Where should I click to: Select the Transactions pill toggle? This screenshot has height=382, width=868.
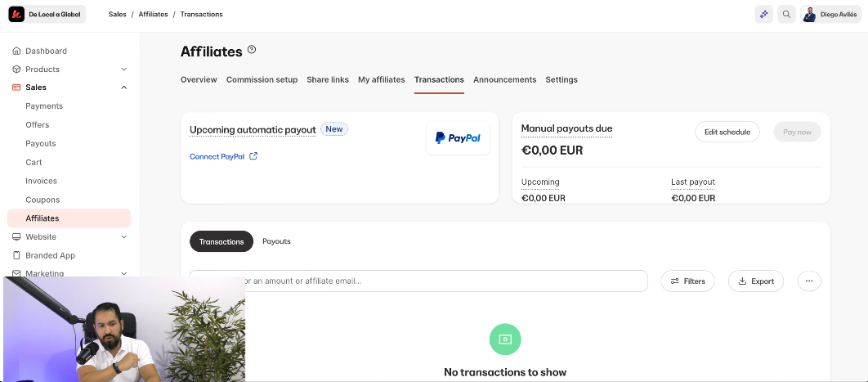221,241
